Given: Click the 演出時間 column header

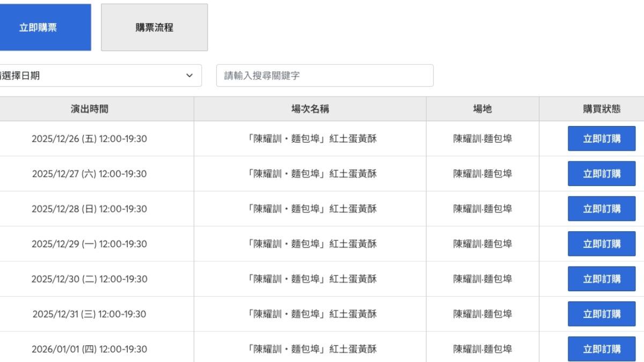Looking at the screenshot, I should [89, 109].
